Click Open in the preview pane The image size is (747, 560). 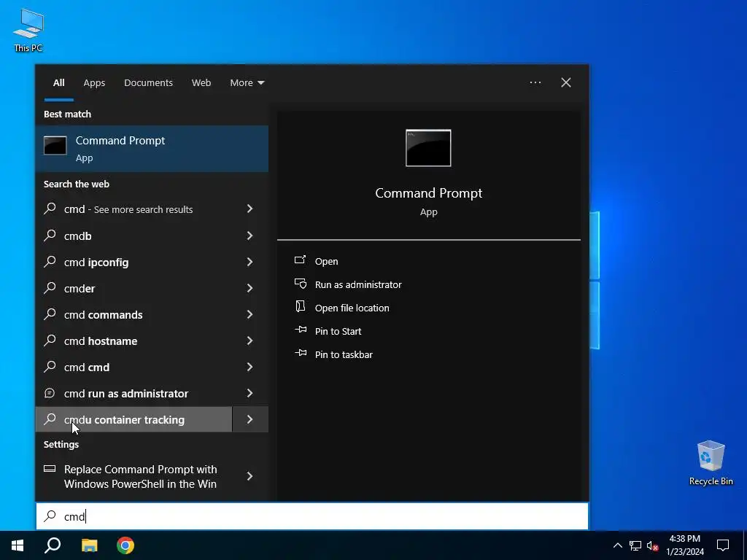coord(326,262)
